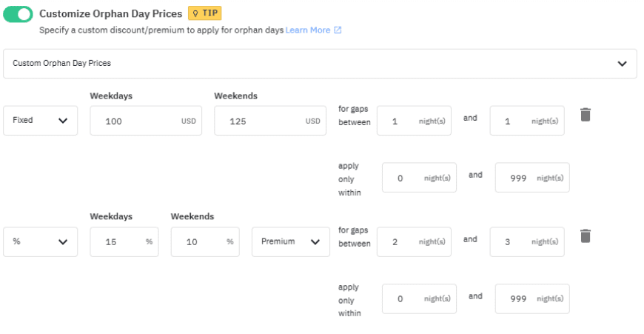Expand the Custom Orphan Day Prices dropdown
Viewport: 644px width, 334px height.
tap(320, 64)
